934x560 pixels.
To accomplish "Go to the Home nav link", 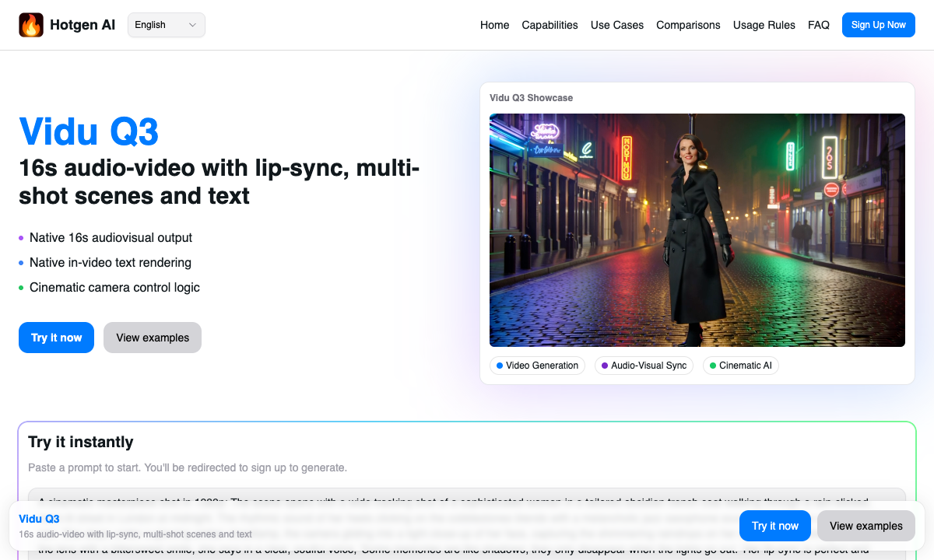I will click(494, 25).
